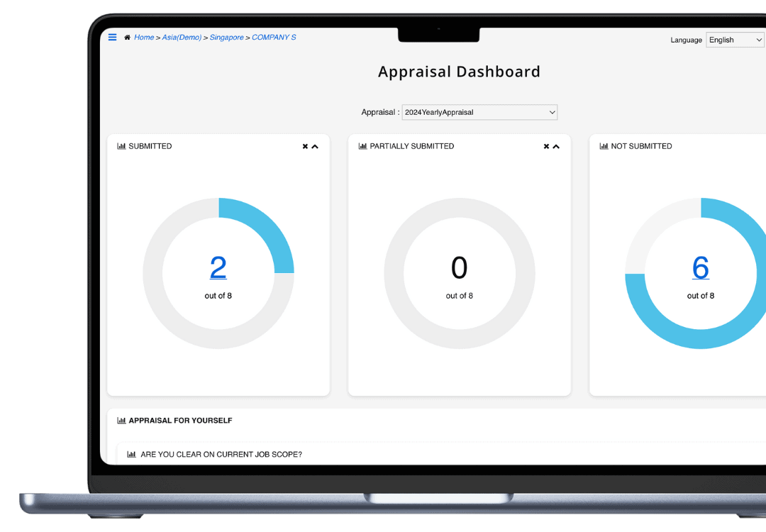Click the Appraisal Dashboard heading
Image resolution: width=766 pixels, height=532 pixels.
[x=459, y=72]
